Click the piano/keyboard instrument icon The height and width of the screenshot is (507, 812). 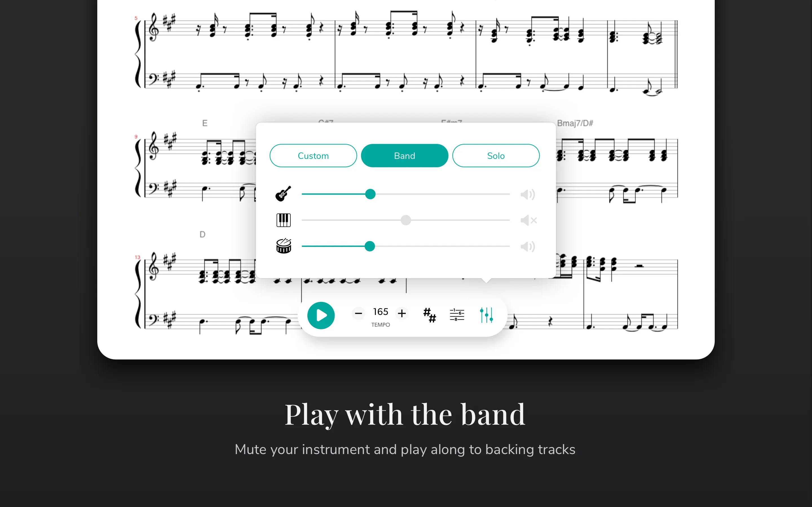(x=283, y=220)
